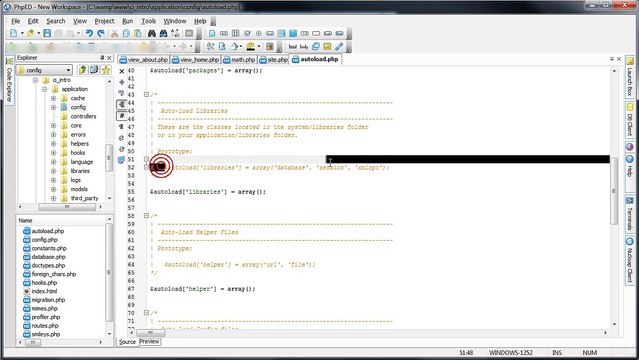This screenshot has width=639, height=360.
Task: Click WINDOWS-1252 encoding in status bar
Action: point(510,353)
